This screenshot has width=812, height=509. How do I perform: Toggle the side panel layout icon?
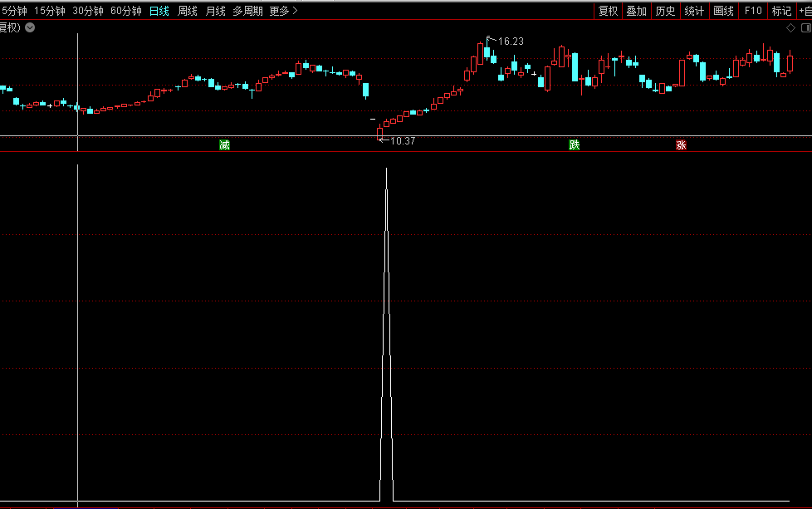point(805,27)
